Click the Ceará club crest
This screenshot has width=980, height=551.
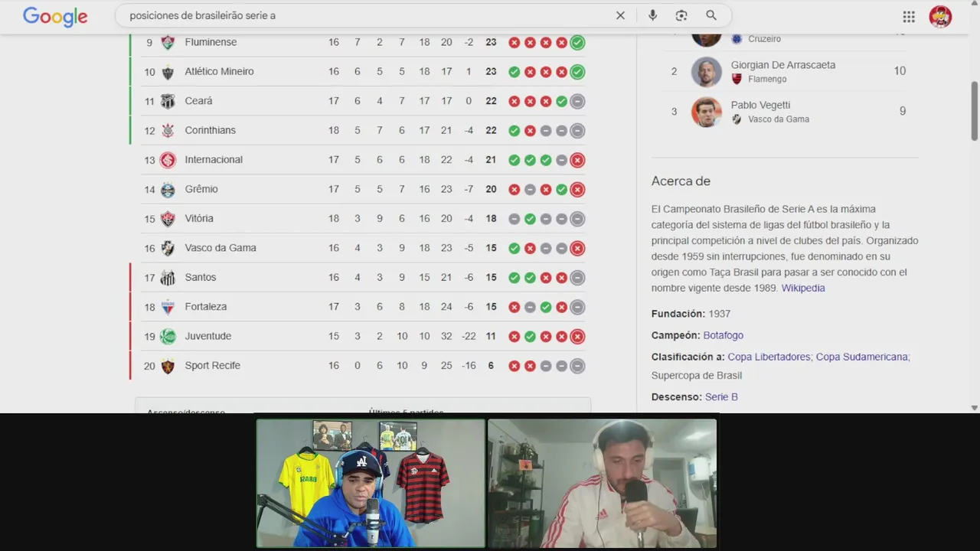coord(168,101)
